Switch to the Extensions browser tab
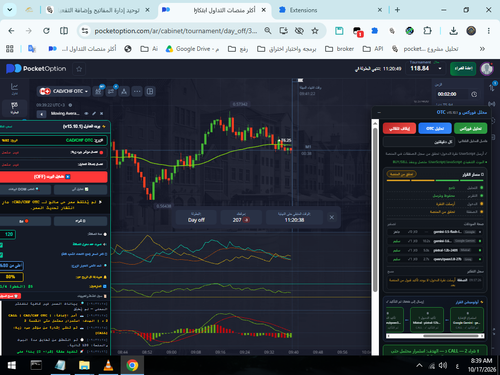 331,10
